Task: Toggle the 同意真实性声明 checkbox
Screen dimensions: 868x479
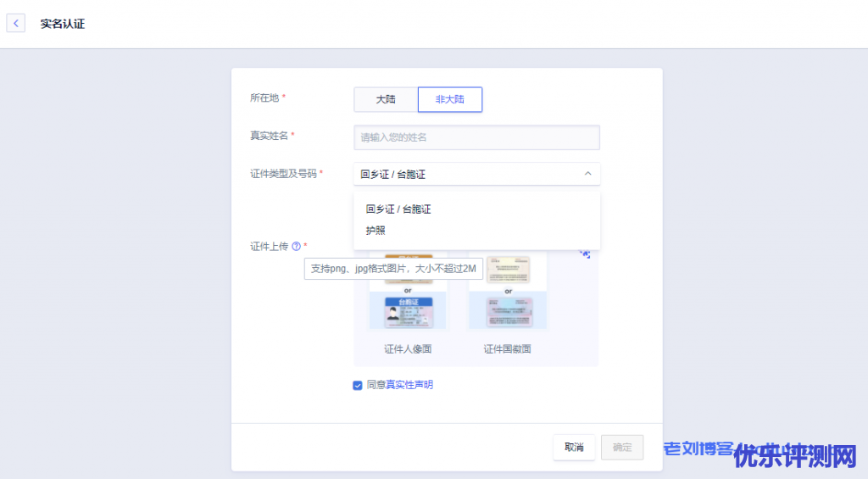Action: [x=358, y=385]
